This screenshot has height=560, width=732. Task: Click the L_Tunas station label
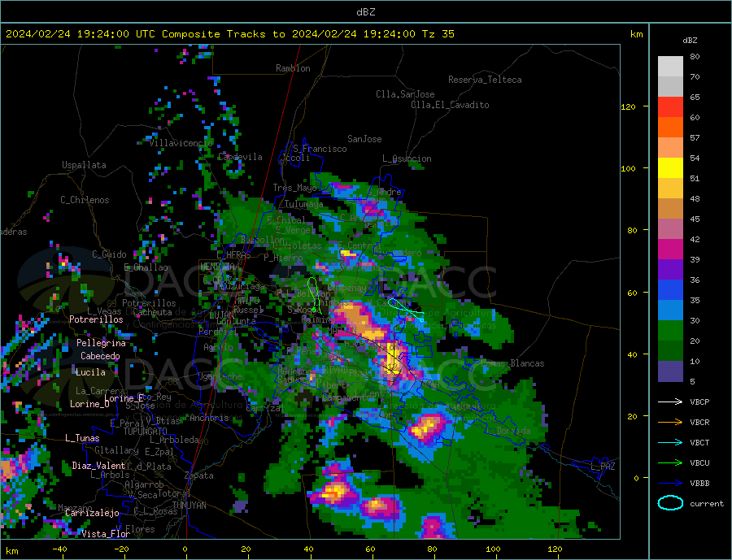point(82,438)
